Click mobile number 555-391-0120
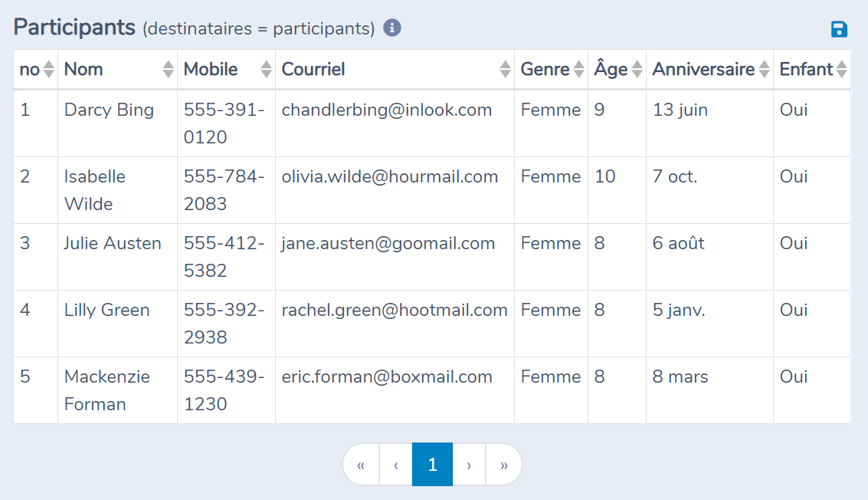The image size is (868, 500). (224, 123)
